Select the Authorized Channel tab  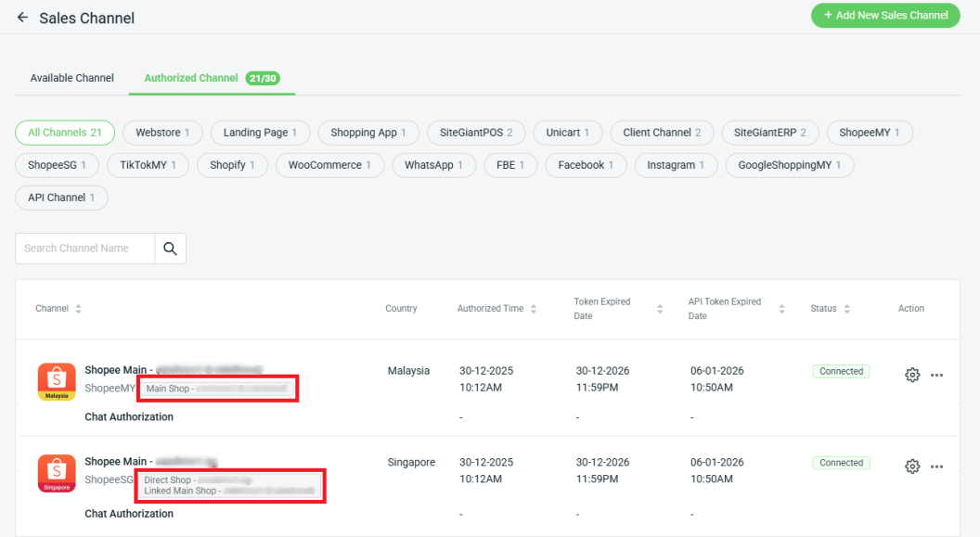coord(191,78)
